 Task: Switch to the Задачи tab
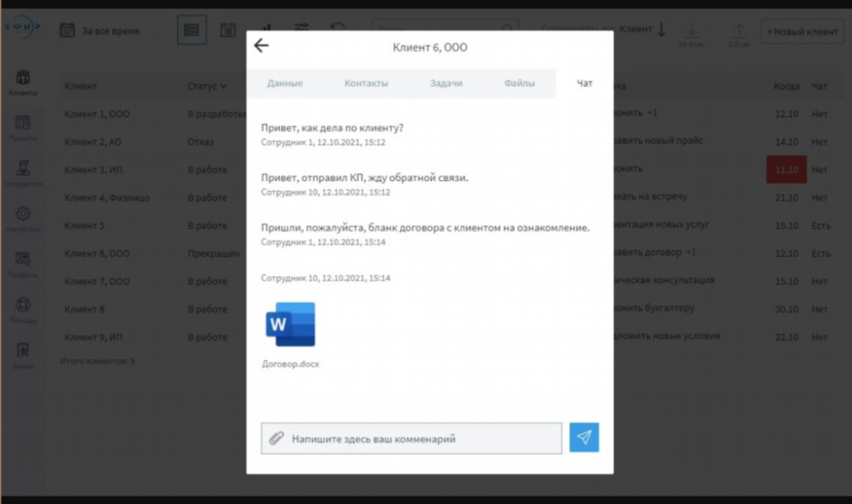coord(446,83)
